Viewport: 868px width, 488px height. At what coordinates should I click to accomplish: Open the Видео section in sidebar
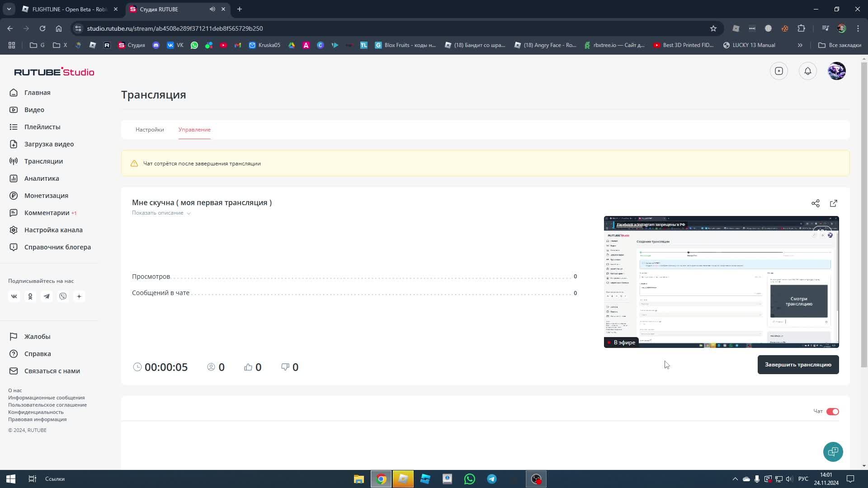click(x=27, y=110)
